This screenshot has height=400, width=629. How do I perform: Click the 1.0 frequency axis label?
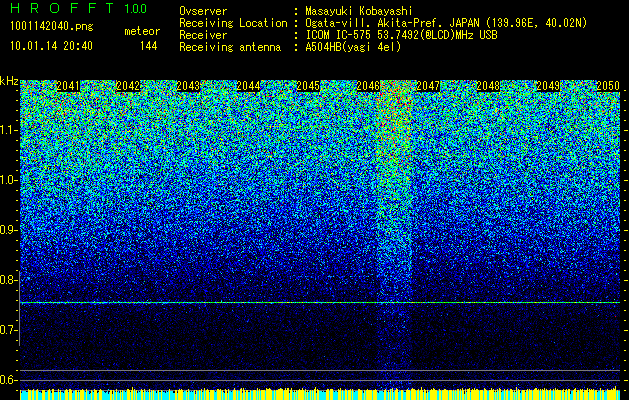(x=9, y=180)
